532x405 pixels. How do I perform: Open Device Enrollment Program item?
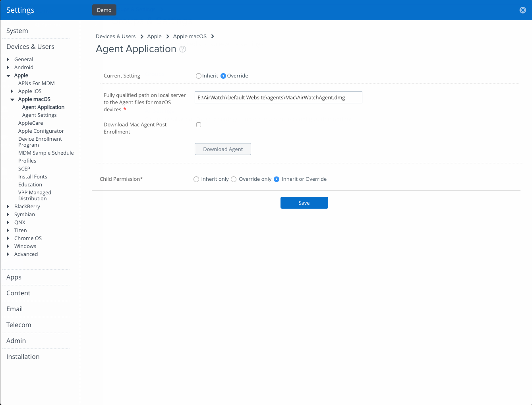(x=40, y=142)
